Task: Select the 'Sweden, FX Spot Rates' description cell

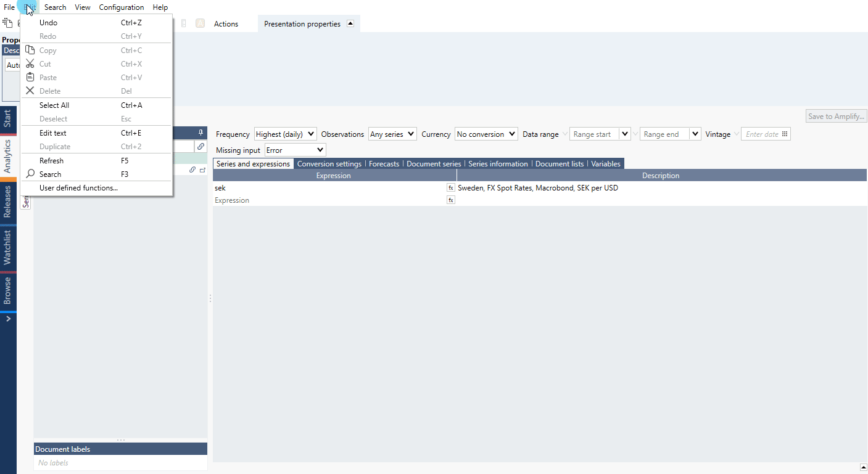Action: click(x=661, y=188)
